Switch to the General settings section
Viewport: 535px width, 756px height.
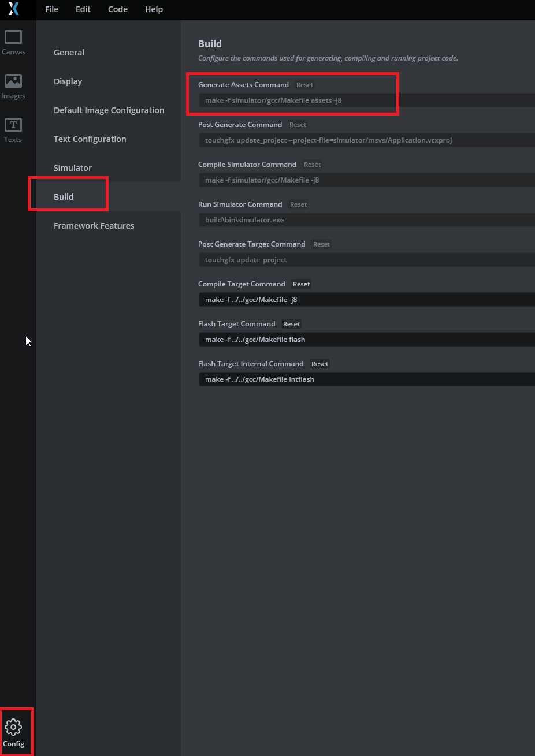(x=69, y=53)
